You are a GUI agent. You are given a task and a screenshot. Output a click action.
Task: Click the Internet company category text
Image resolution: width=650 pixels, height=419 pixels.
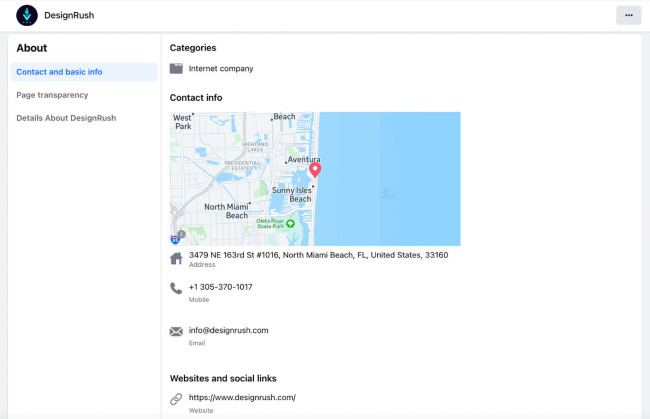pos(221,68)
